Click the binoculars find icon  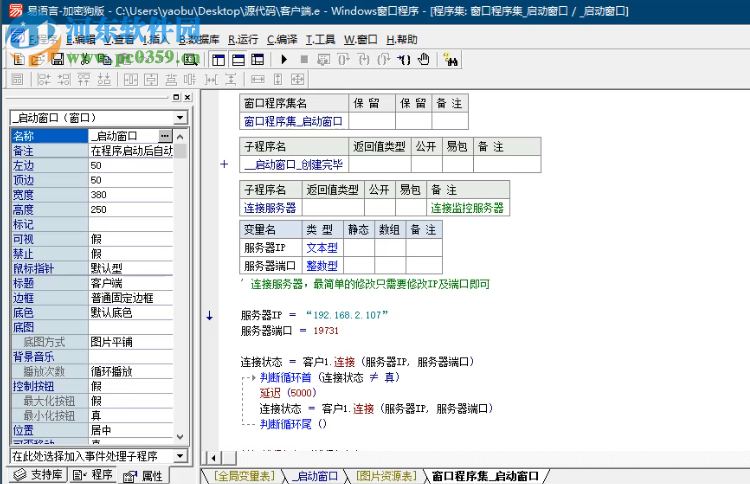[450, 60]
